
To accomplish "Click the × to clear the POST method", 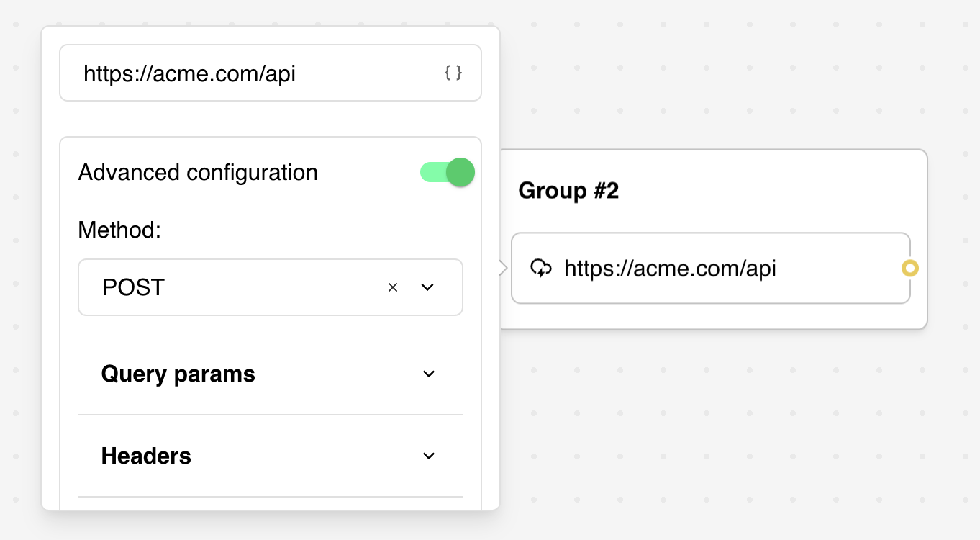I will point(393,287).
